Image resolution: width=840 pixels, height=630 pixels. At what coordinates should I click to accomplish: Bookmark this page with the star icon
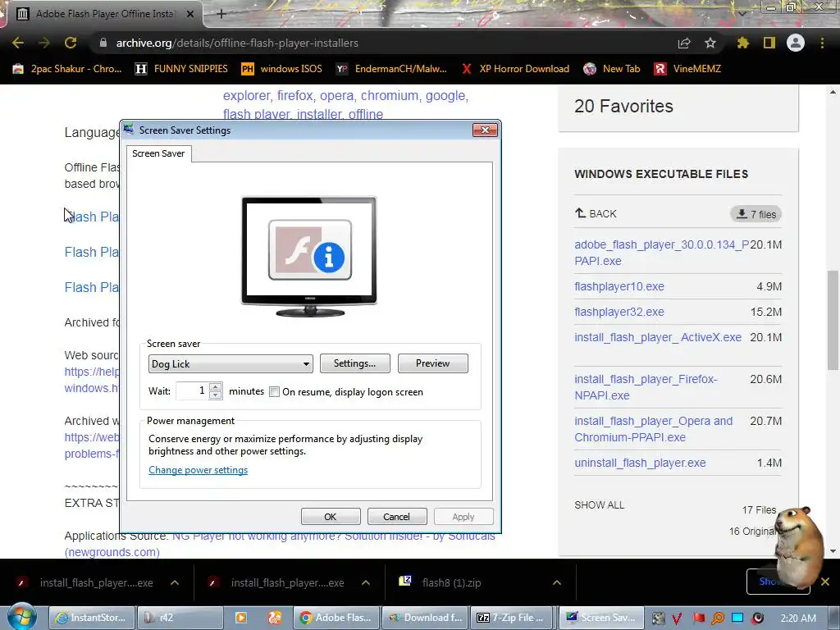pyautogui.click(x=710, y=43)
